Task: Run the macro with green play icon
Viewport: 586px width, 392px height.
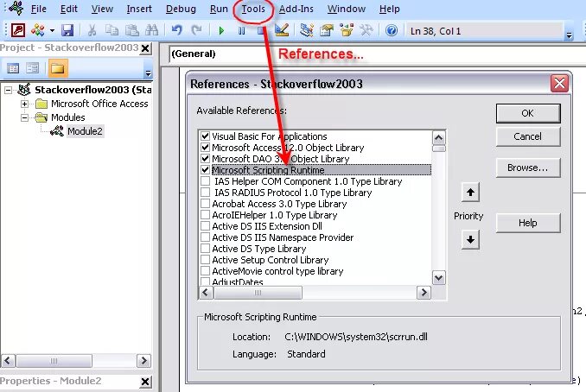Action: coord(221,30)
